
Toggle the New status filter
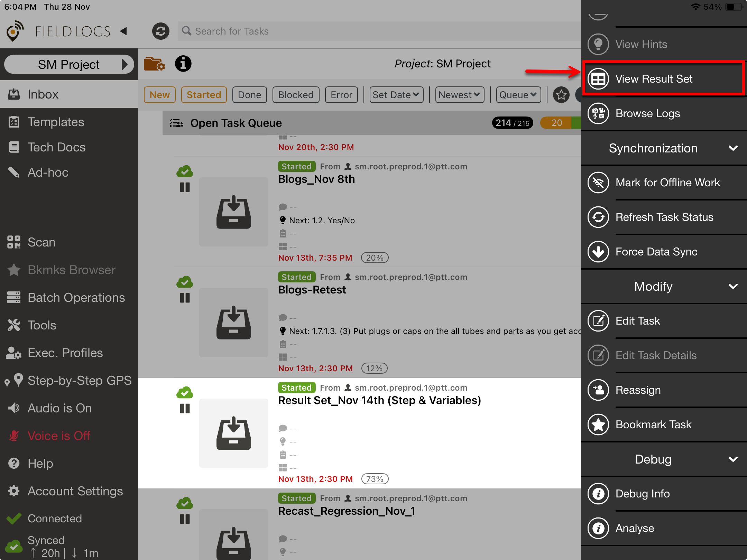coord(159,95)
